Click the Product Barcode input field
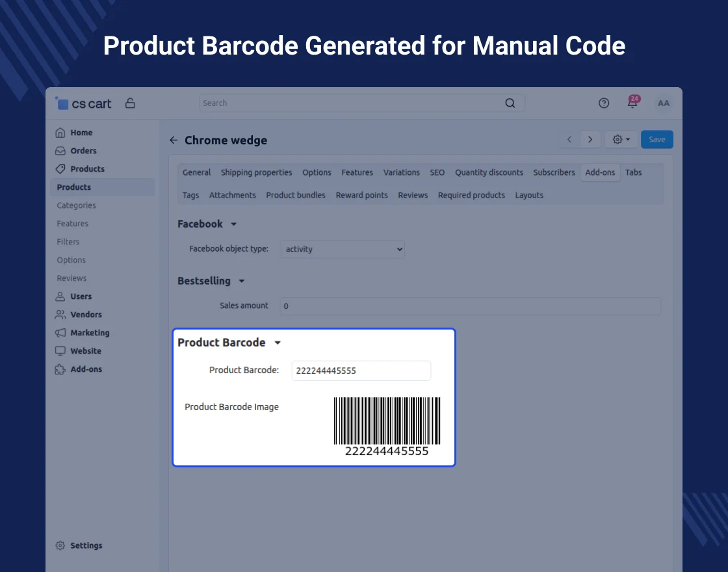728x572 pixels. [x=361, y=371]
